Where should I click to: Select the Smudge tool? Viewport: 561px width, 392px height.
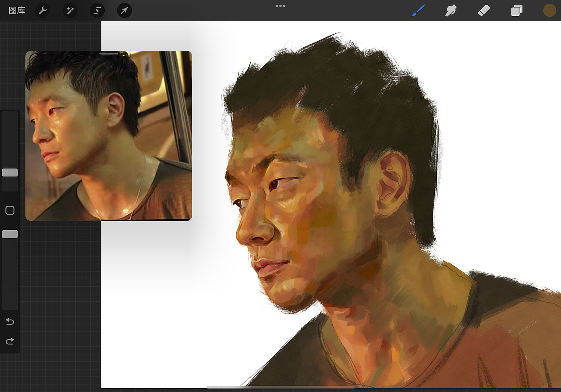tap(451, 11)
